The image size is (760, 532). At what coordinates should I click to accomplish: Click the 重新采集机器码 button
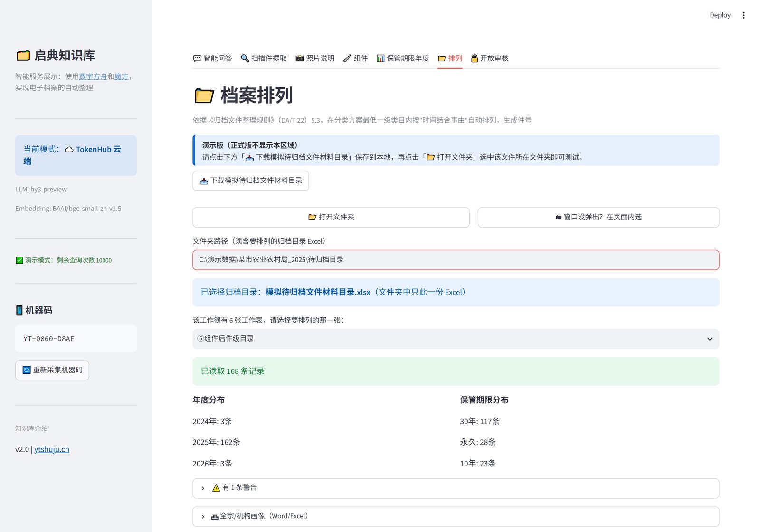pos(52,370)
